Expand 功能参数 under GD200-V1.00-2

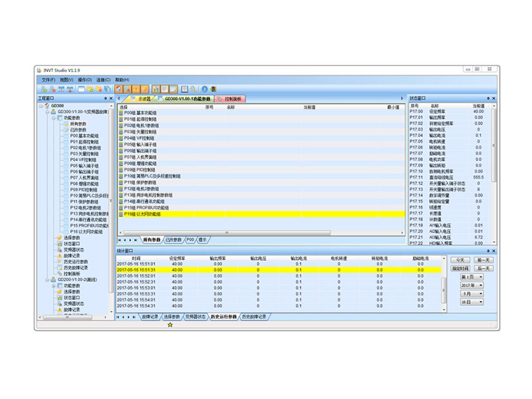click(x=53, y=286)
